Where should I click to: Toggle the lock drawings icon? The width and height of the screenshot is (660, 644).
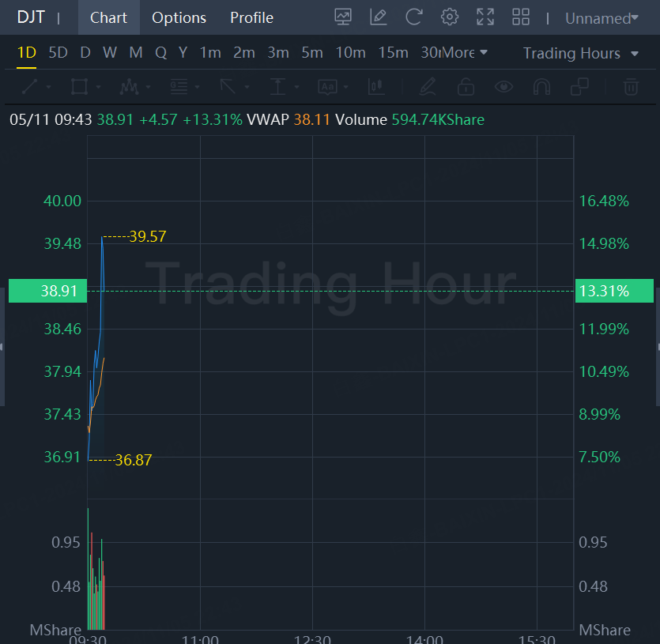(x=466, y=87)
